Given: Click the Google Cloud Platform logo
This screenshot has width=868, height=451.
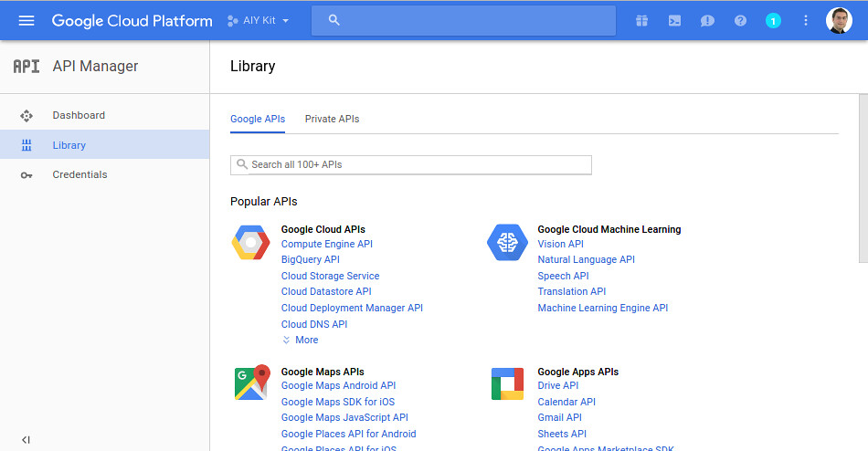Looking at the screenshot, I should (132, 20).
